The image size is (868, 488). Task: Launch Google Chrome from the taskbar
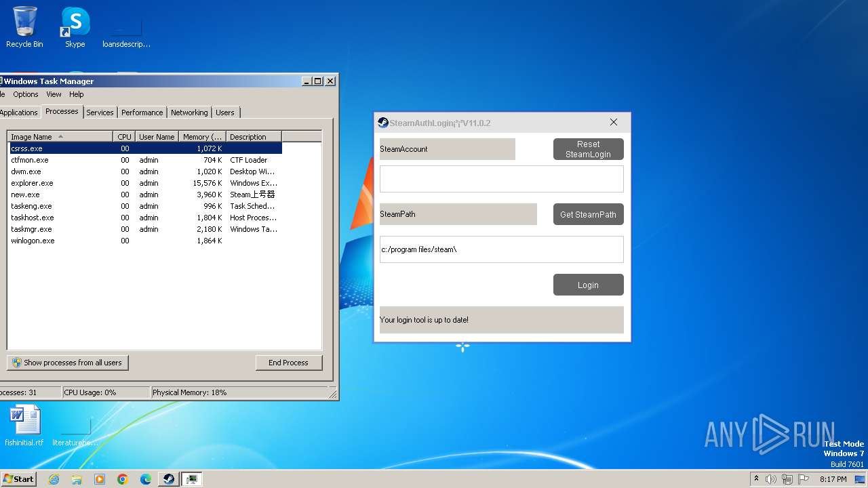click(123, 479)
